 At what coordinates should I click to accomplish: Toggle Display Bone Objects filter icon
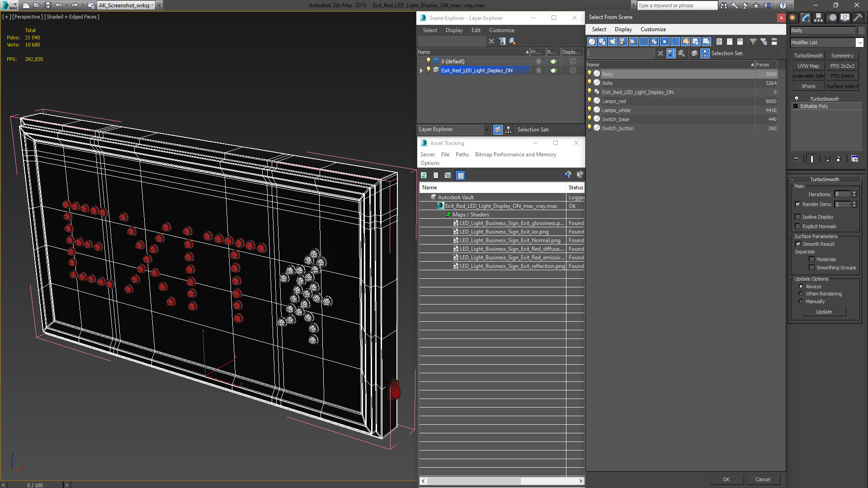[675, 42]
